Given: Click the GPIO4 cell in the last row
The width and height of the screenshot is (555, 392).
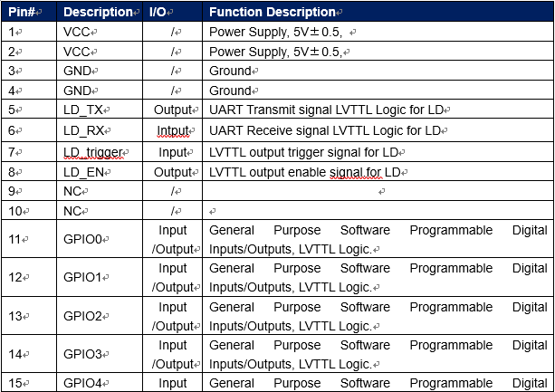Looking at the screenshot, I should [84, 383].
